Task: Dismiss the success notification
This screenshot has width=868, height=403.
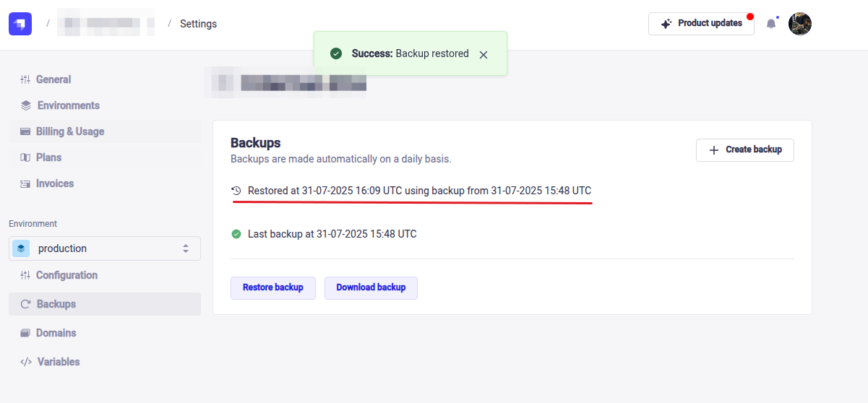Action: (484, 54)
